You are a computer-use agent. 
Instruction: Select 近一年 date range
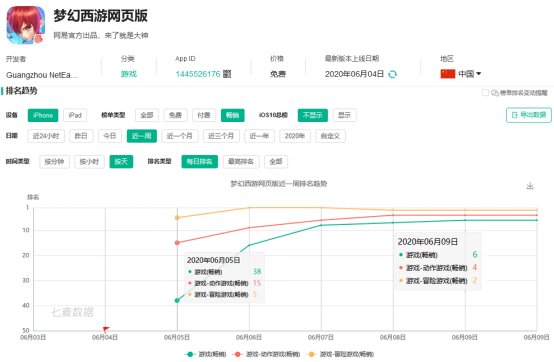pos(259,136)
